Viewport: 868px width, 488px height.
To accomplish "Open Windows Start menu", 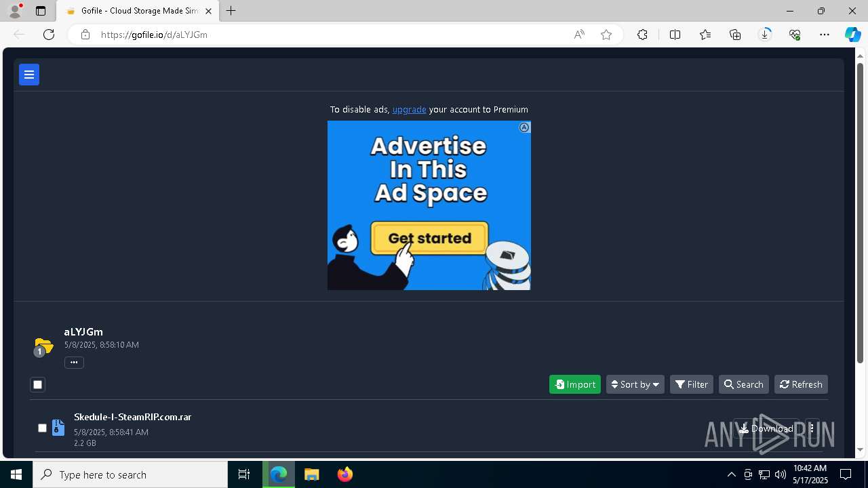I will pyautogui.click(x=16, y=474).
